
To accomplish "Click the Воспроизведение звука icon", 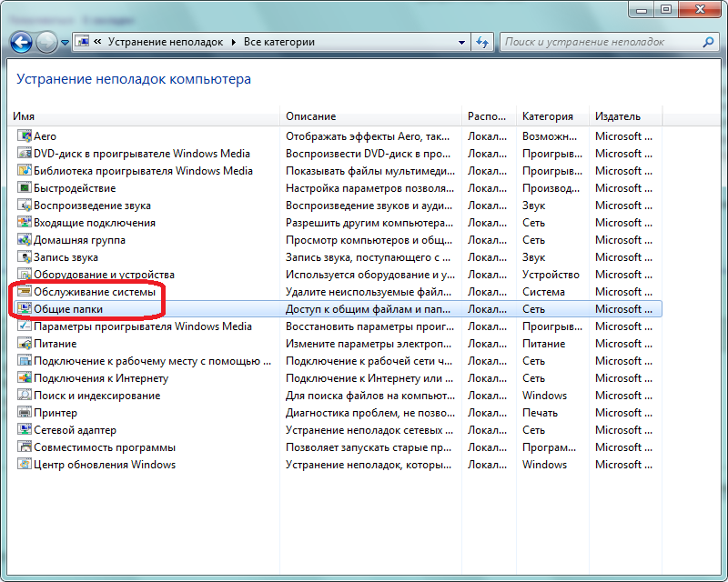I will [x=24, y=206].
